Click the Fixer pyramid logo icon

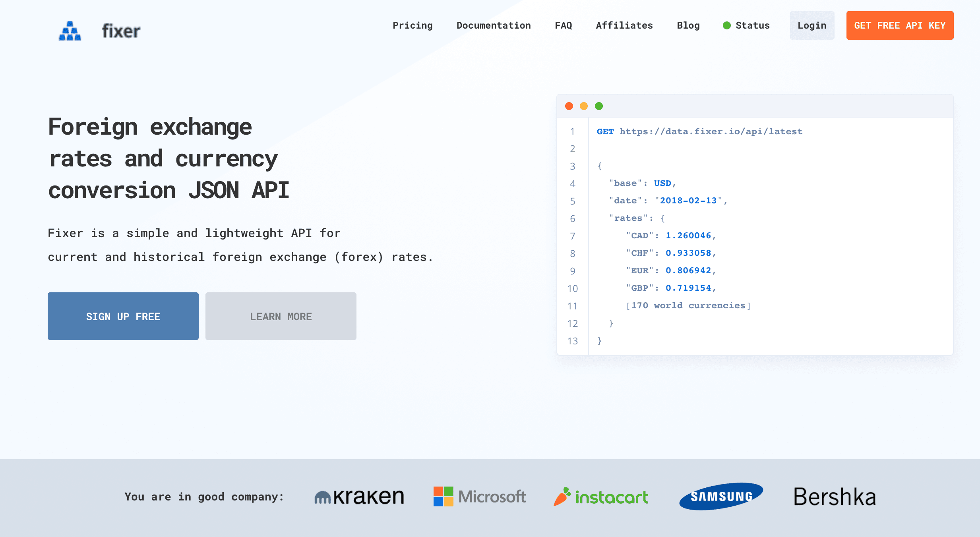pos(70,31)
